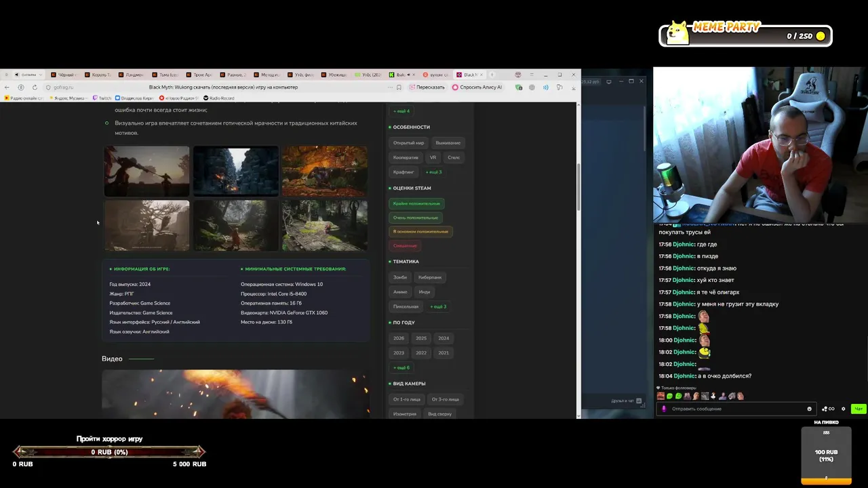Open the emoji picker in chat input
Image resolution: width=868 pixels, height=488 pixels.
point(809,409)
